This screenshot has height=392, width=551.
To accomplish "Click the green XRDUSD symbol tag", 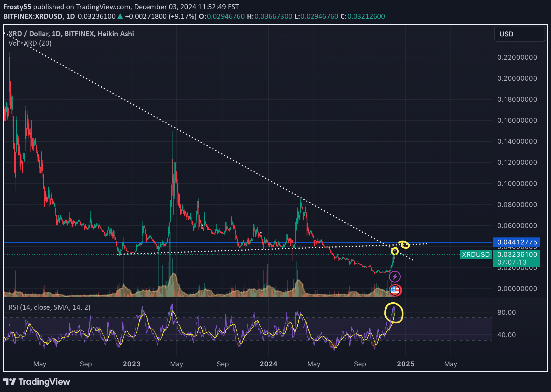I will 476,255.
